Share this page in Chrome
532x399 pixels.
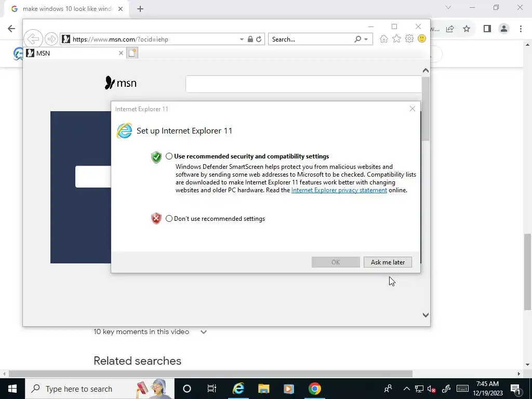[450, 29]
